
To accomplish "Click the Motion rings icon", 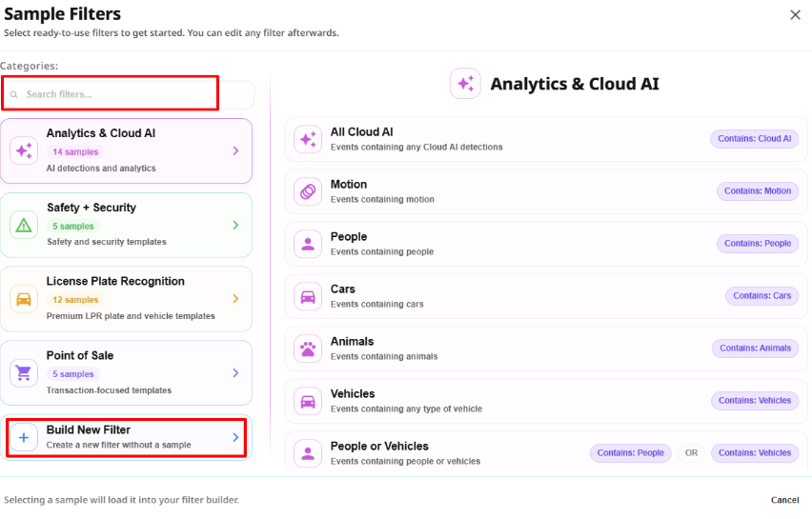I will [x=308, y=191].
